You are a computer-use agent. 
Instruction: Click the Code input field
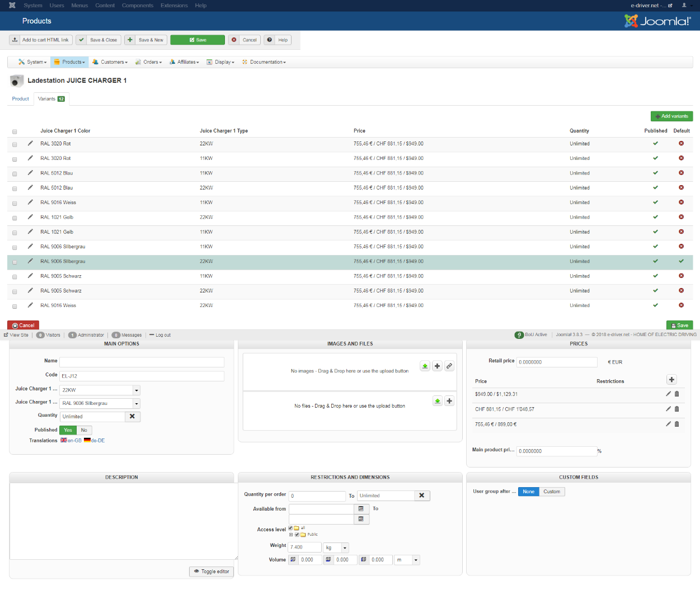[x=142, y=376]
